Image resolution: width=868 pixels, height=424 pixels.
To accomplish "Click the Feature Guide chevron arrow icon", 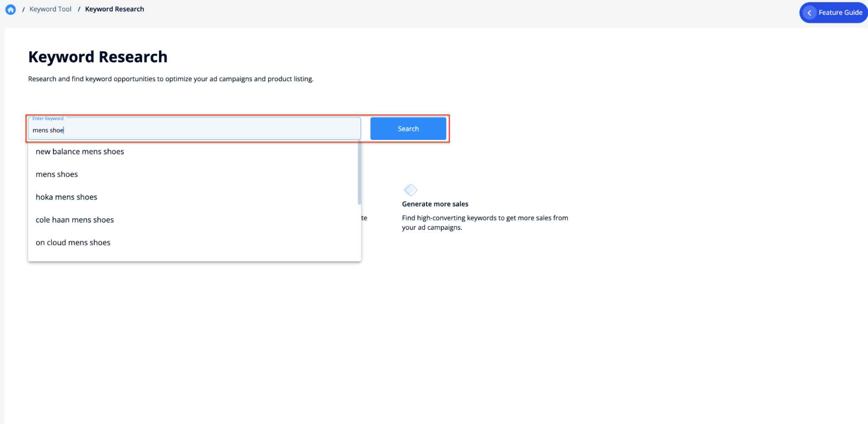I will click(809, 13).
